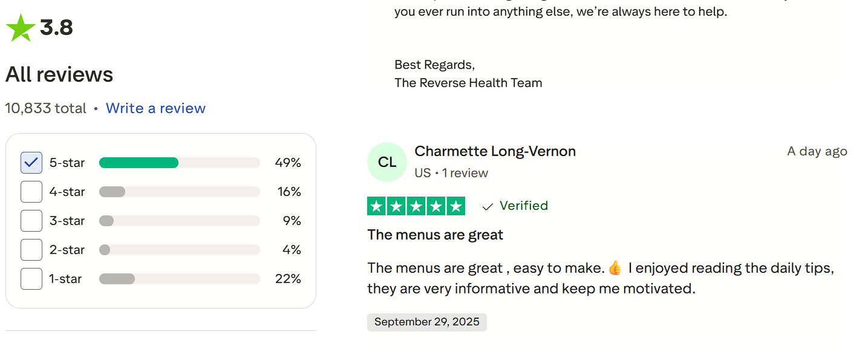Click the 49% label for 5-star
This screenshot has height=349, width=868.
pos(287,163)
